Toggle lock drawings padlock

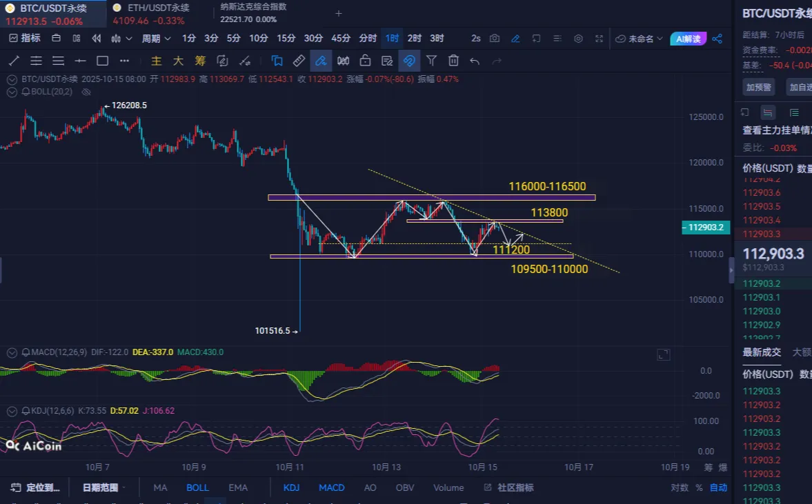(x=365, y=61)
